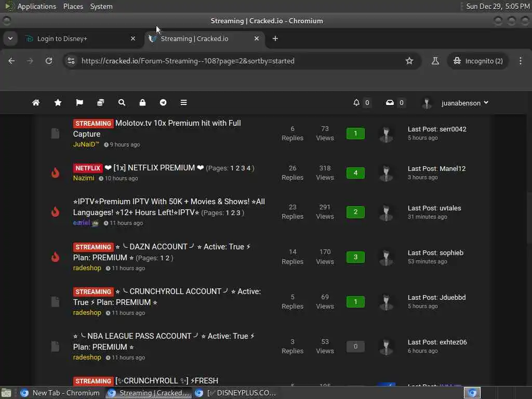Click the coins stack icon in navbar

pos(100,103)
